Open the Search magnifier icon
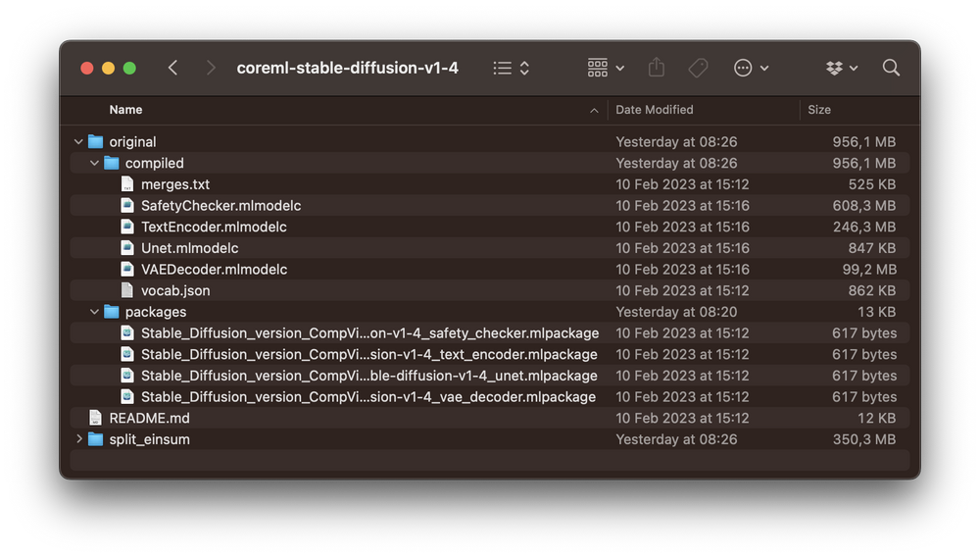This screenshot has width=980, height=558. click(891, 68)
